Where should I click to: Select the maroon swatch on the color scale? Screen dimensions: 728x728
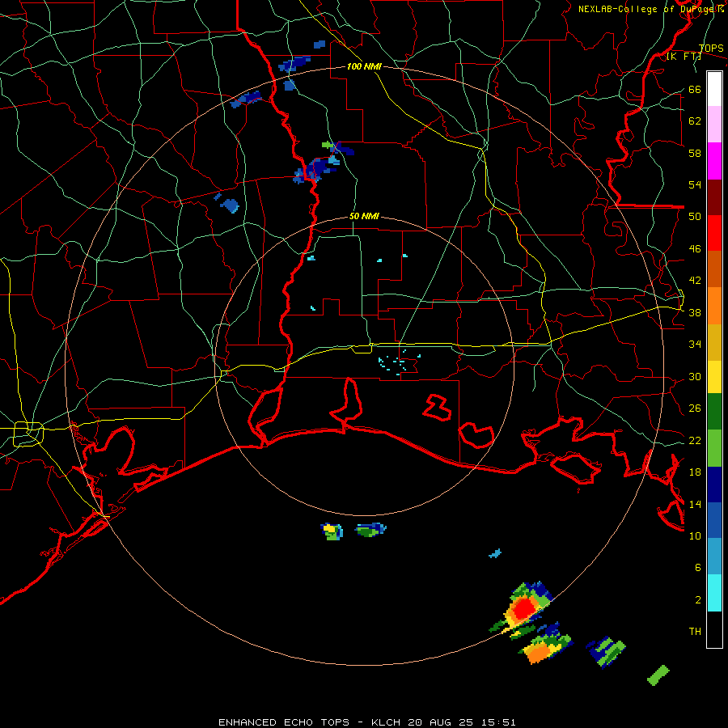point(714,197)
